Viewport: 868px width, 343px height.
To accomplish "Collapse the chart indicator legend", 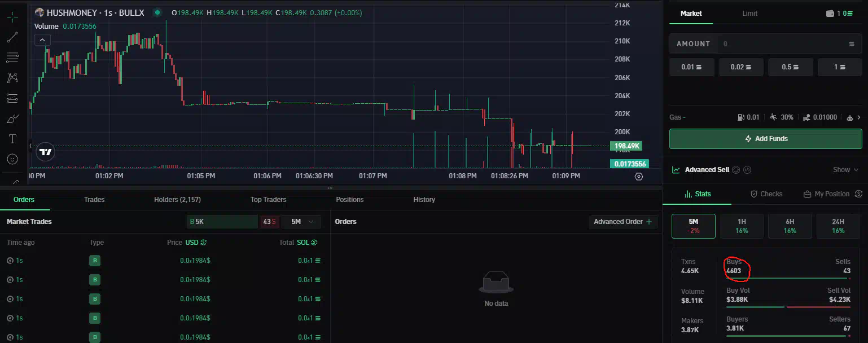I will 43,40.
